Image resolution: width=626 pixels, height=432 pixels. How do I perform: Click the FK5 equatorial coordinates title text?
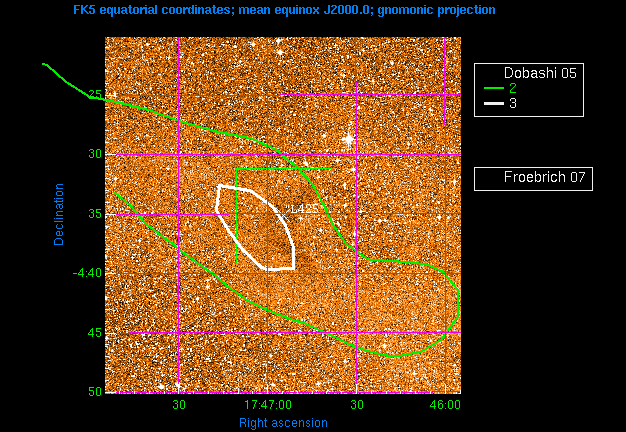click(284, 10)
